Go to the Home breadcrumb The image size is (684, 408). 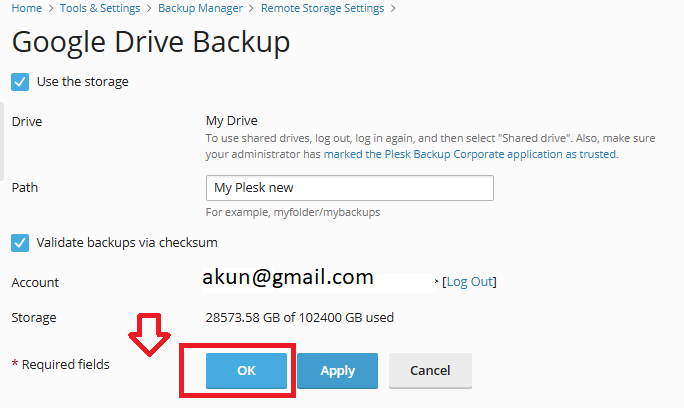26,9
